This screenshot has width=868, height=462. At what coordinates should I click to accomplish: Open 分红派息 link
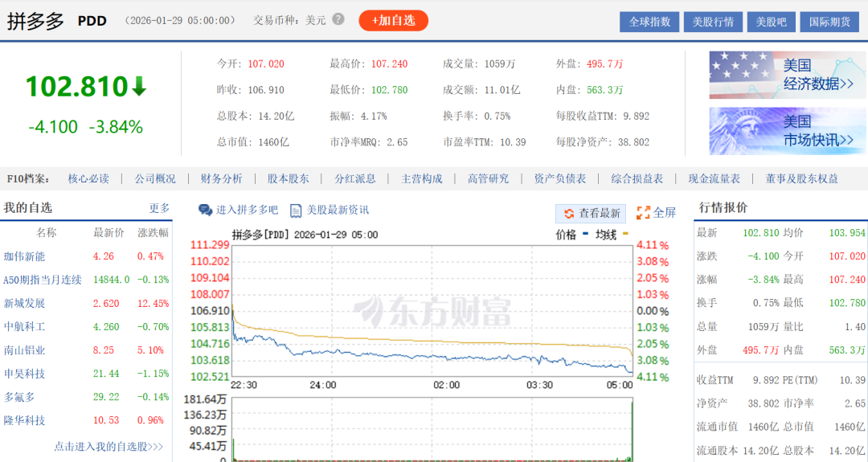tap(355, 178)
